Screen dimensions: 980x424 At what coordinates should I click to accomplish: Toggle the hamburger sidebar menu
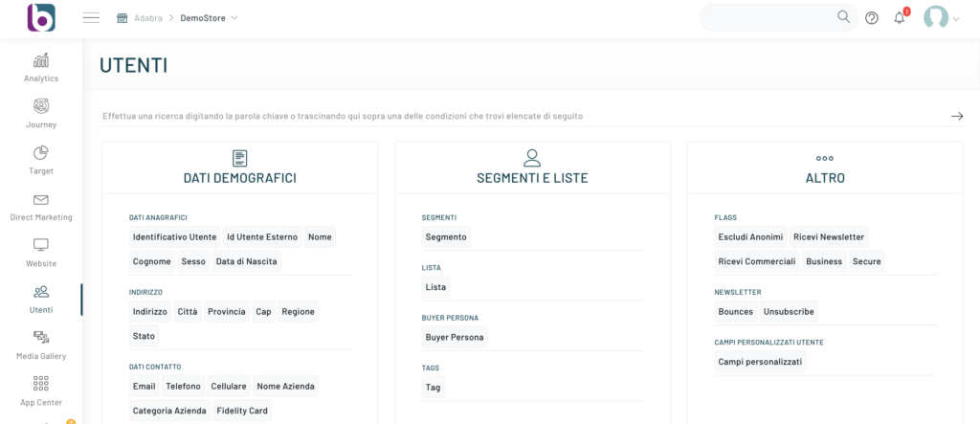92,17
